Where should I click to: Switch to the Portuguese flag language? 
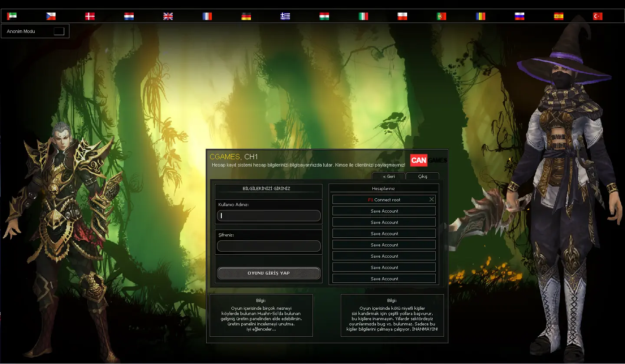pos(441,16)
